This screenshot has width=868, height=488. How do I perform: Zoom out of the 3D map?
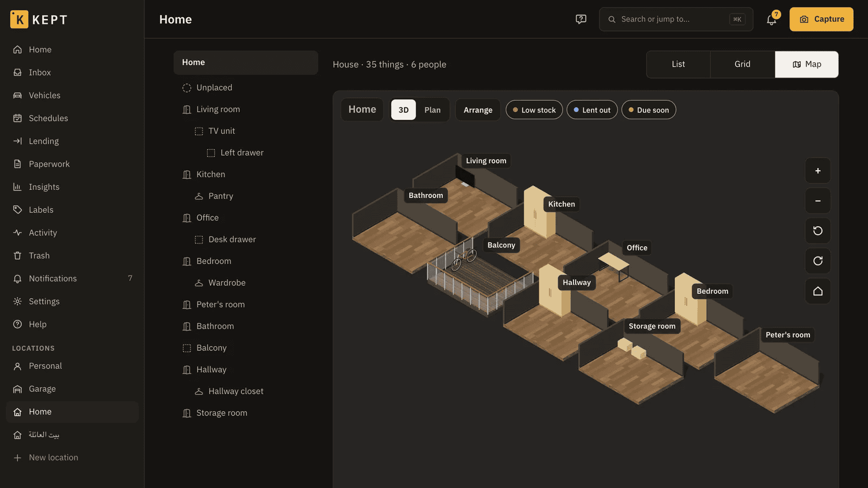818,201
